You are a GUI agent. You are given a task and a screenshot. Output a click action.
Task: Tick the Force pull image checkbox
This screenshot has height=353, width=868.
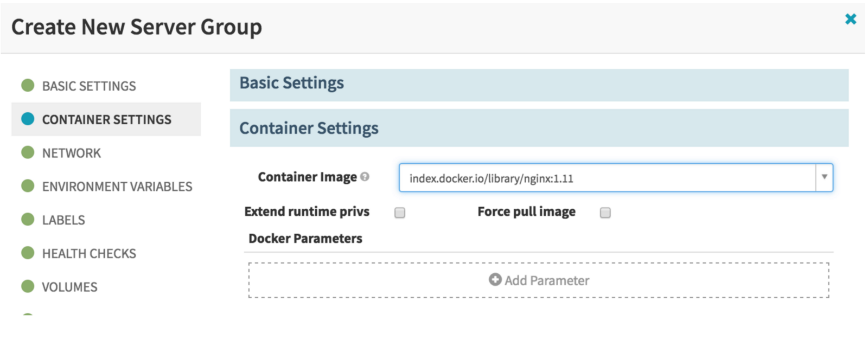(605, 213)
